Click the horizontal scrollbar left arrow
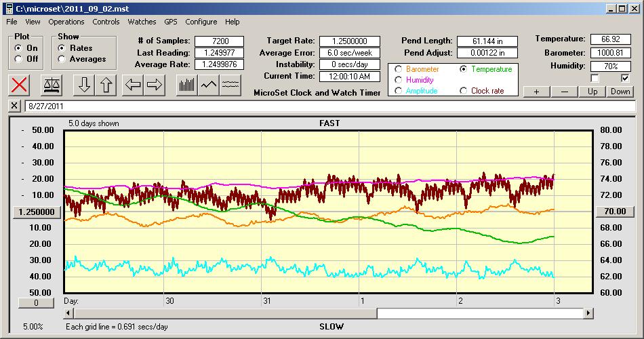This screenshot has width=644, height=339. [69, 313]
